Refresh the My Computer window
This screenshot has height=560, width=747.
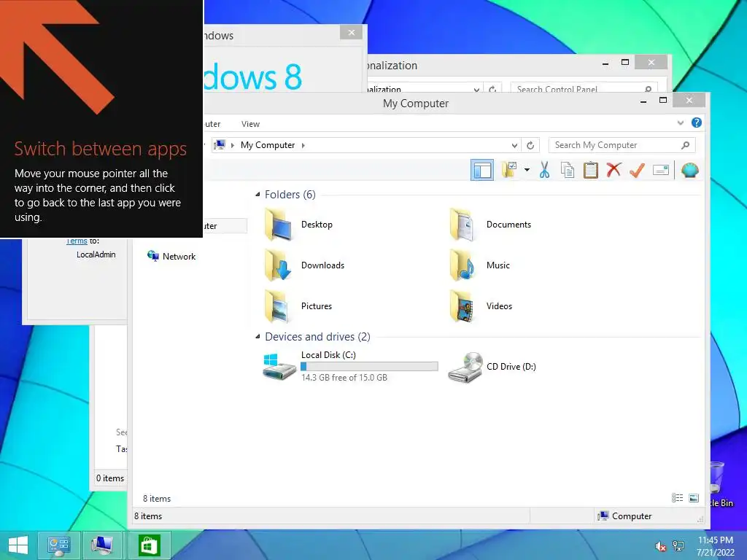530,145
